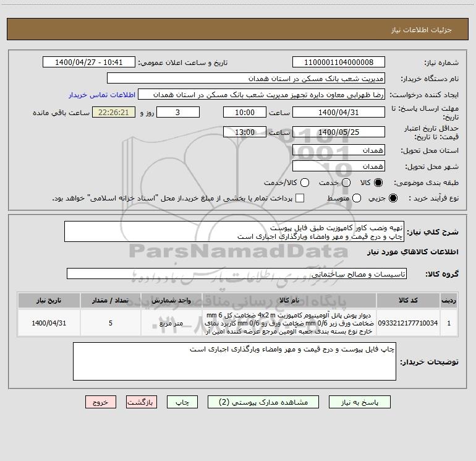This screenshot has height=461, width=476.
Task: Open the اطلاعات تماس خریدار link
Action: (x=102, y=95)
